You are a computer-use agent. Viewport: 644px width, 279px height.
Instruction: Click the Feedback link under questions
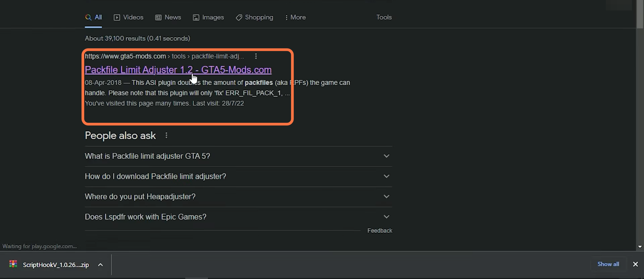(380, 231)
